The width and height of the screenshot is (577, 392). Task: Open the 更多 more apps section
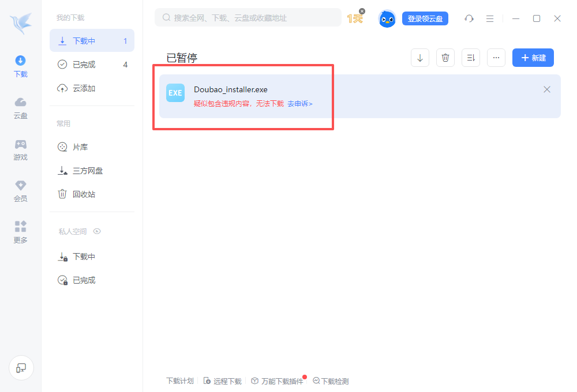21,232
